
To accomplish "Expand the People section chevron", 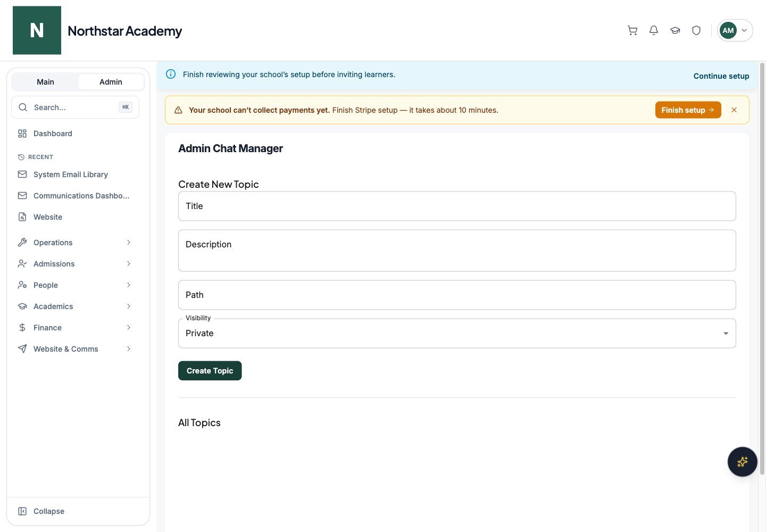I will (x=129, y=285).
